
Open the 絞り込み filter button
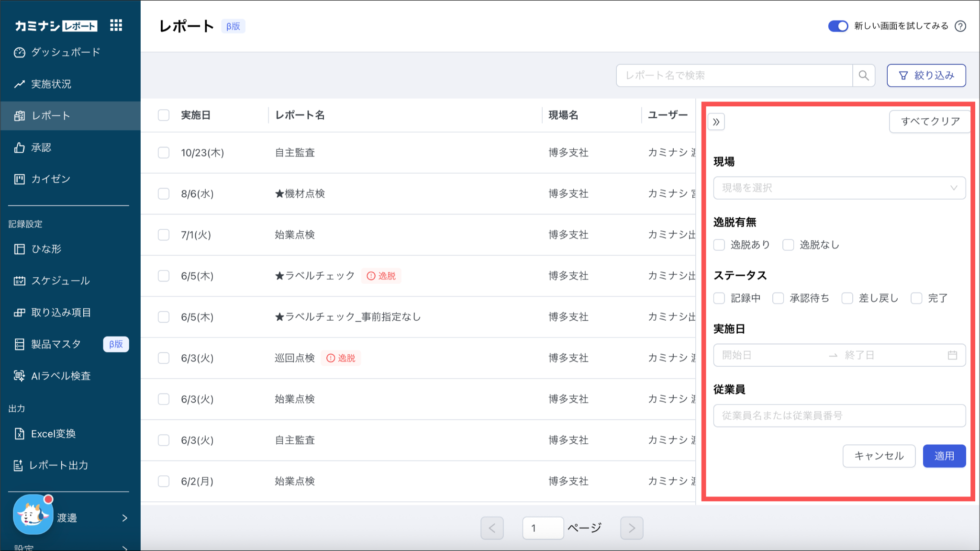[x=926, y=76]
